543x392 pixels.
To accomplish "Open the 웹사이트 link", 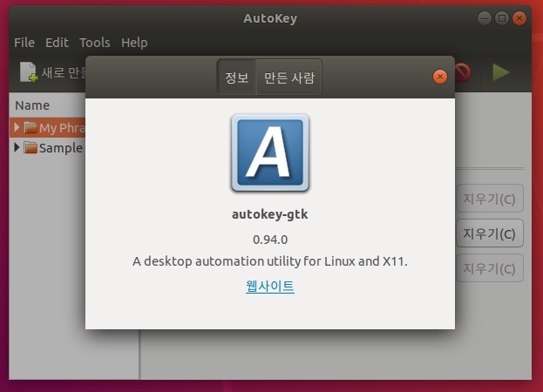I will (270, 286).
